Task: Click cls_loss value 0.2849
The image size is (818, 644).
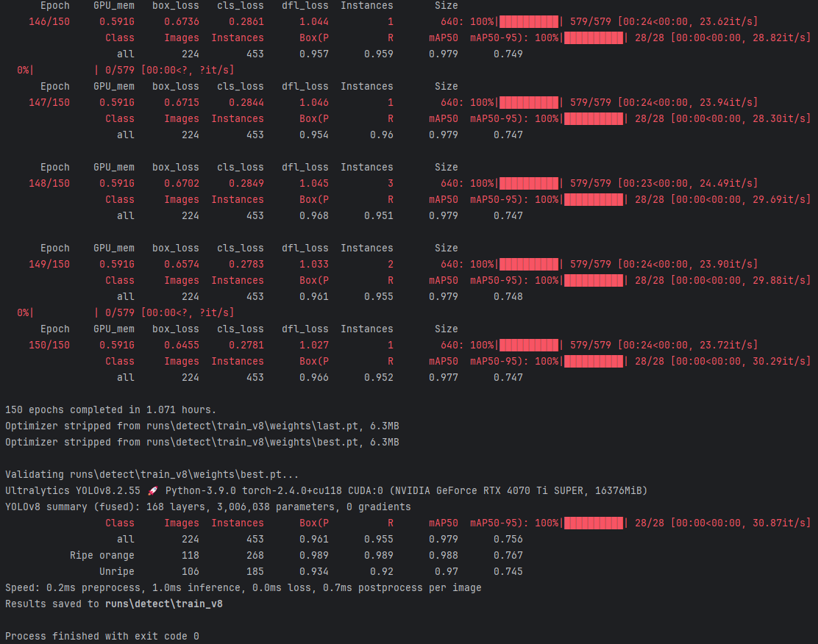Action: click(x=246, y=184)
